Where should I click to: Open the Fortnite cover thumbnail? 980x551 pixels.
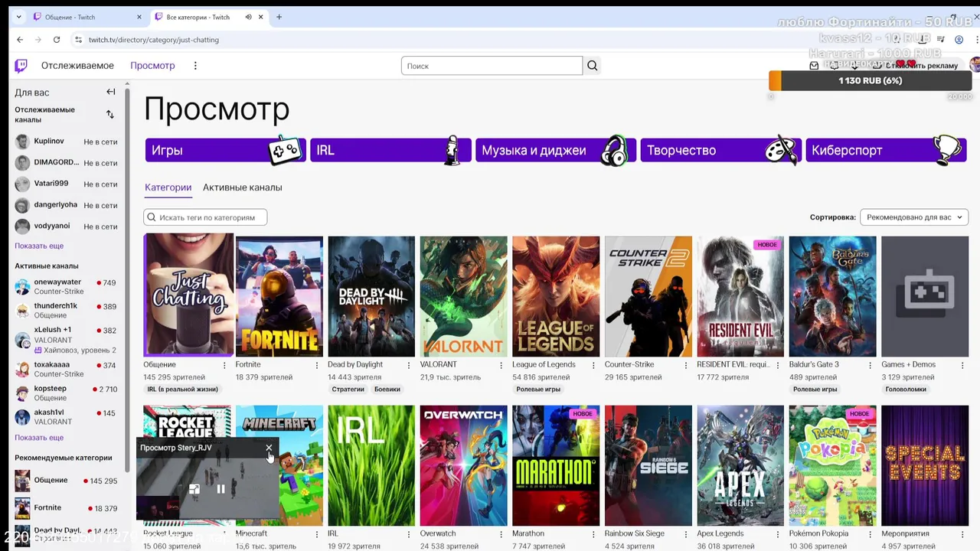click(279, 296)
